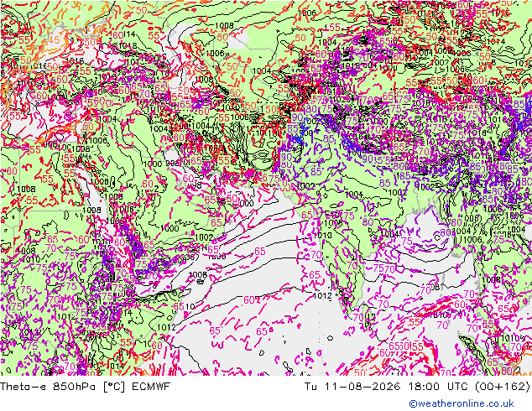This screenshot has width=532, height=411.
Task: Click the 'Tu 11-08-2026 18:00 UTC (00+162)' timestamp
Action: coord(417,386)
